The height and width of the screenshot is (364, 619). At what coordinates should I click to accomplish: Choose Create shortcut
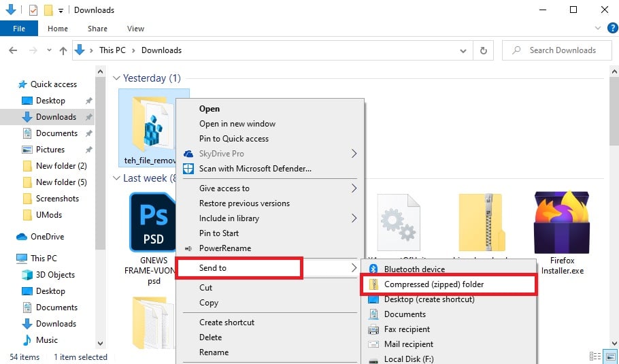click(227, 322)
